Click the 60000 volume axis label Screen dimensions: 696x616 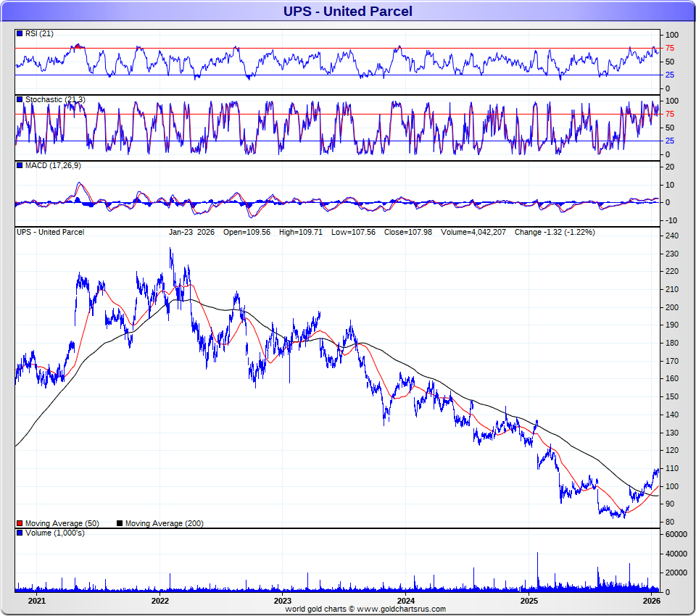pyautogui.click(x=676, y=534)
